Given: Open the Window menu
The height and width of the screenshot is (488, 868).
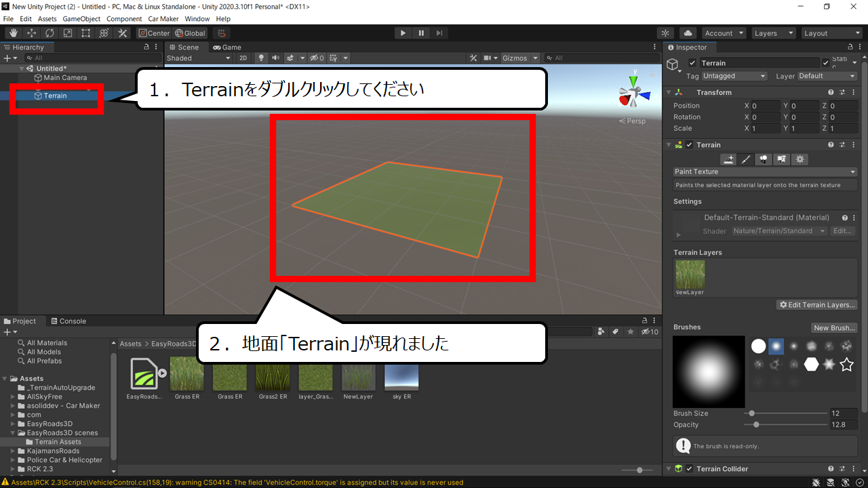Looking at the screenshot, I should pyautogui.click(x=197, y=19).
